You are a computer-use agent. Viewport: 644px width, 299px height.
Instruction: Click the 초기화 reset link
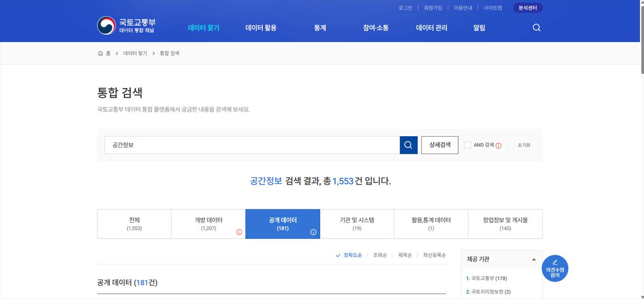pyautogui.click(x=524, y=145)
